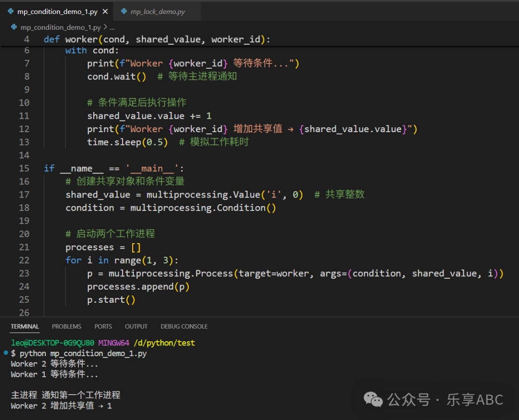Select the mp_condition_demo_1.py editor tab
The image size is (519, 420).
57,12
